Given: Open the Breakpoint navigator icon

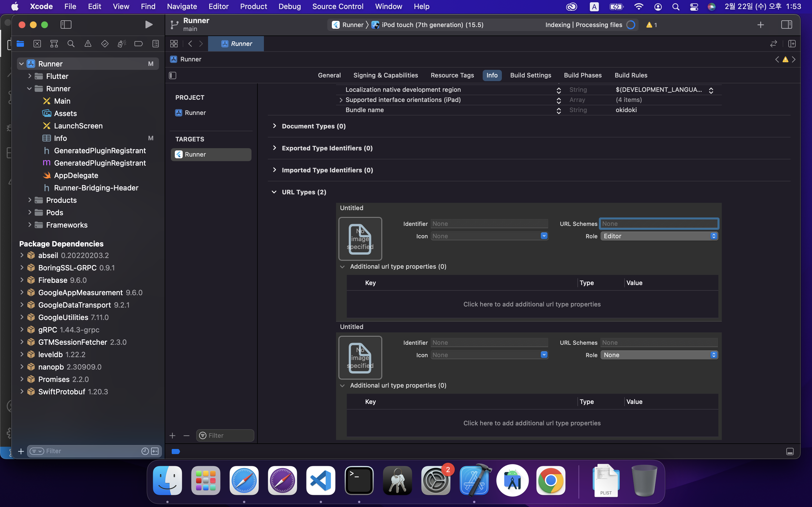Looking at the screenshot, I should click(138, 44).
